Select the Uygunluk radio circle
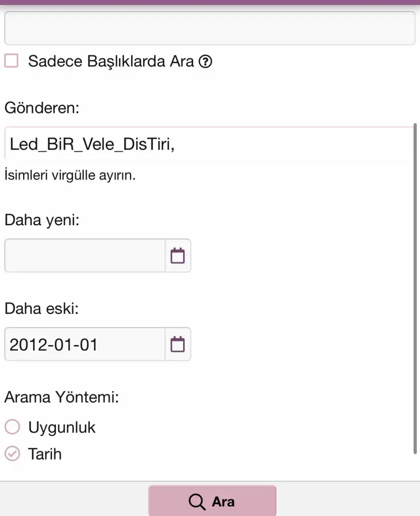The width and height of the screenshot is (420, 516). 12,427
